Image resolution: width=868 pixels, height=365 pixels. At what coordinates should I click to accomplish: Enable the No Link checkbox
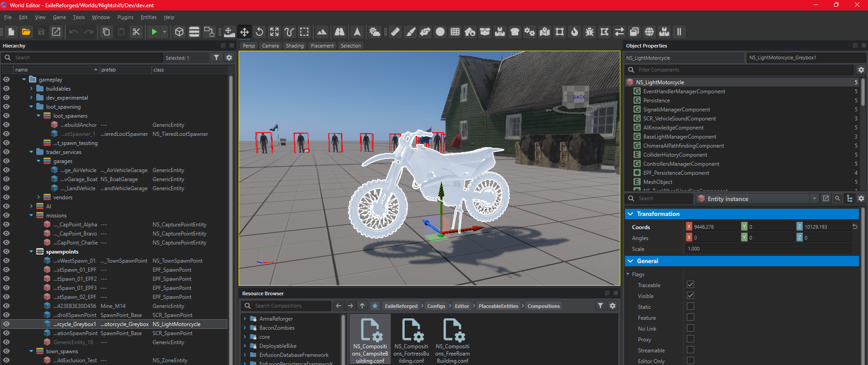(691, 328)
